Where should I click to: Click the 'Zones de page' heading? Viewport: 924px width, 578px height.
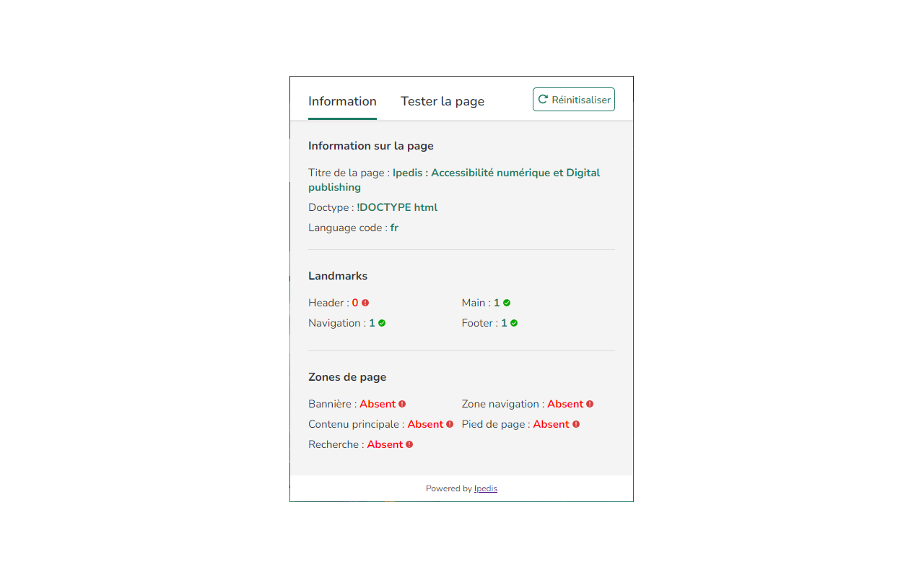click(347, 377)
